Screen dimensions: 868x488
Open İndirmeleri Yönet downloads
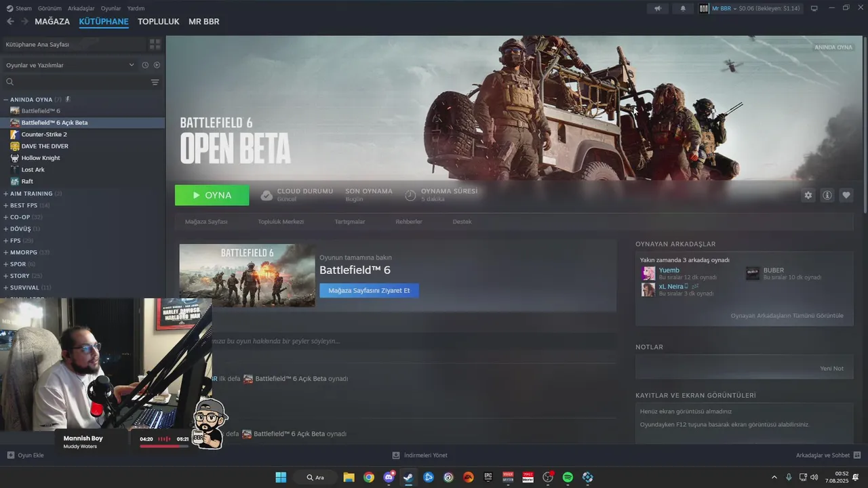pyautogui.click(x=420, y=455)
